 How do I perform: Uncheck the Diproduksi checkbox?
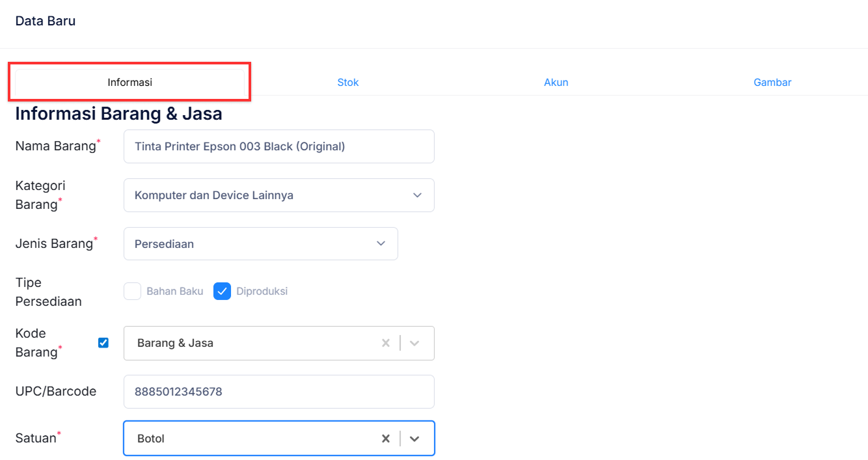(x=223, y=291)
